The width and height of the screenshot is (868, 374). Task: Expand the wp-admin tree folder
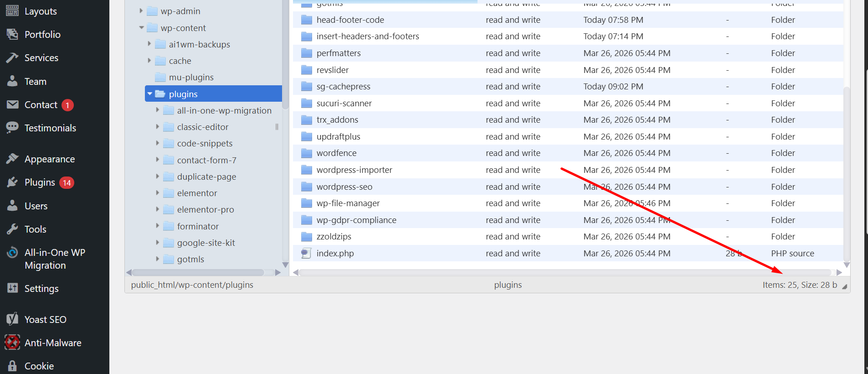pyautogui.click(x=141, y=10)
